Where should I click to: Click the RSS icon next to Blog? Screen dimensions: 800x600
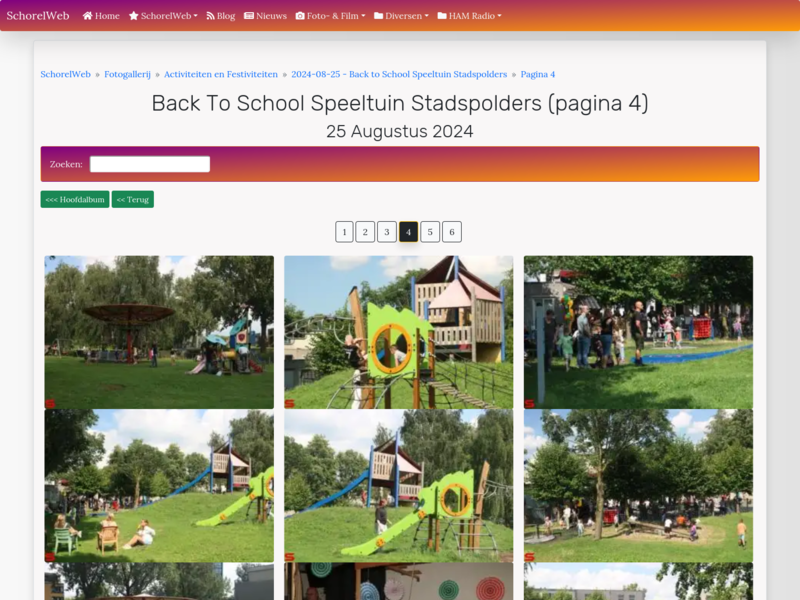pos(210,16)
